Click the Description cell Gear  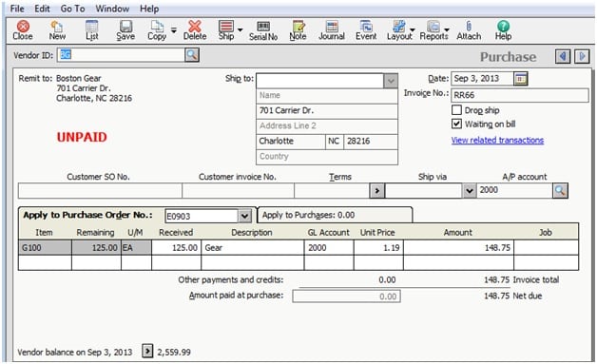[x=253, y=248]
